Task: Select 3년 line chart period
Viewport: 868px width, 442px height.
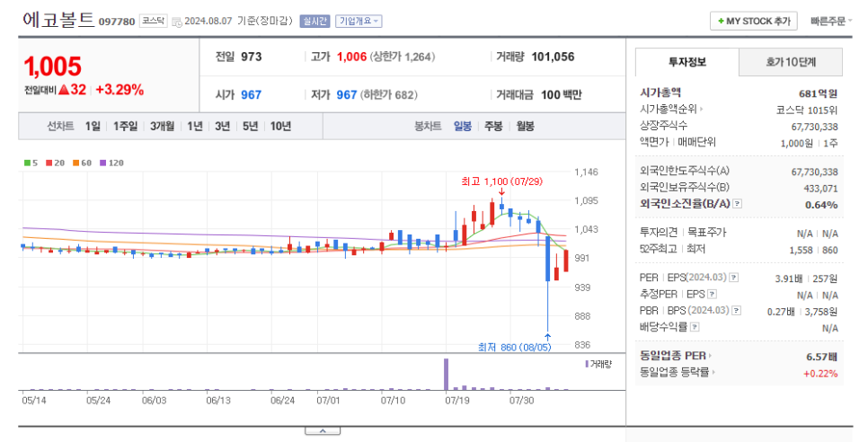Action: pos(223,126)
